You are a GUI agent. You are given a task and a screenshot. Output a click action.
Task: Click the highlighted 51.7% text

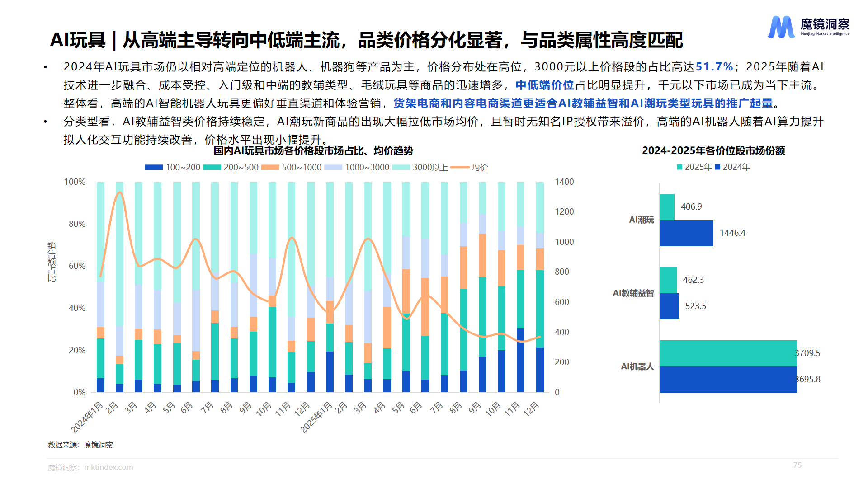714,67
